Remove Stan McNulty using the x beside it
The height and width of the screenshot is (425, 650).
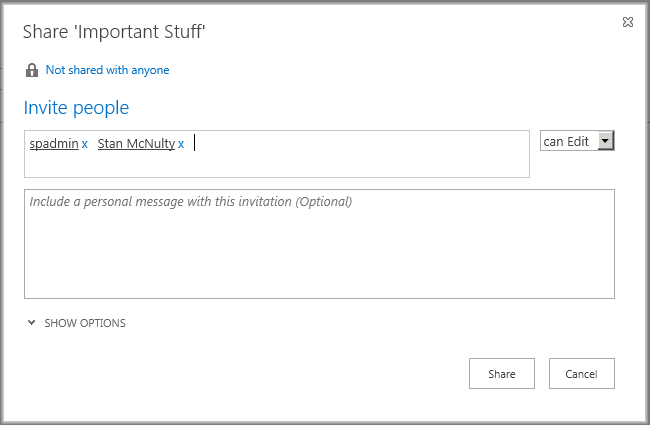(x=181, y=144)
